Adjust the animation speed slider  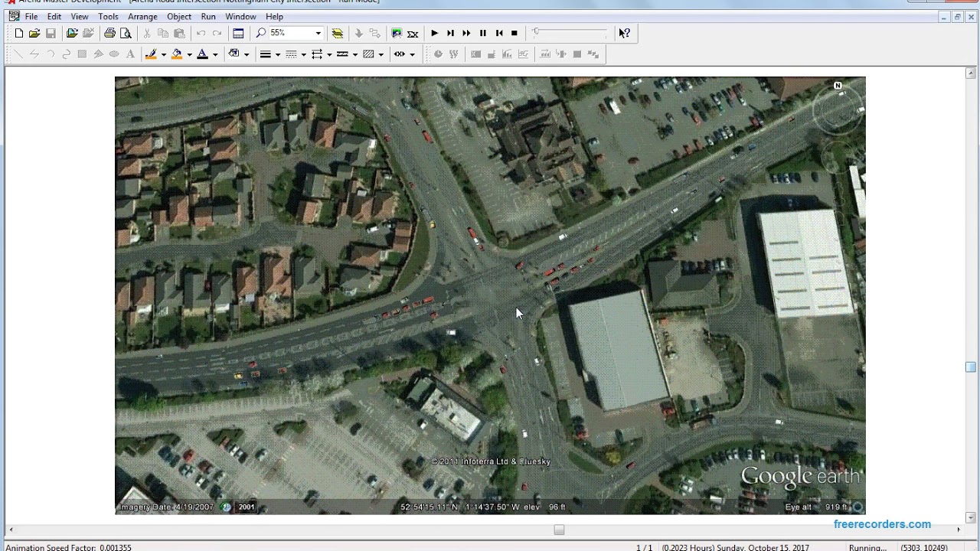(x=537, y=32)
